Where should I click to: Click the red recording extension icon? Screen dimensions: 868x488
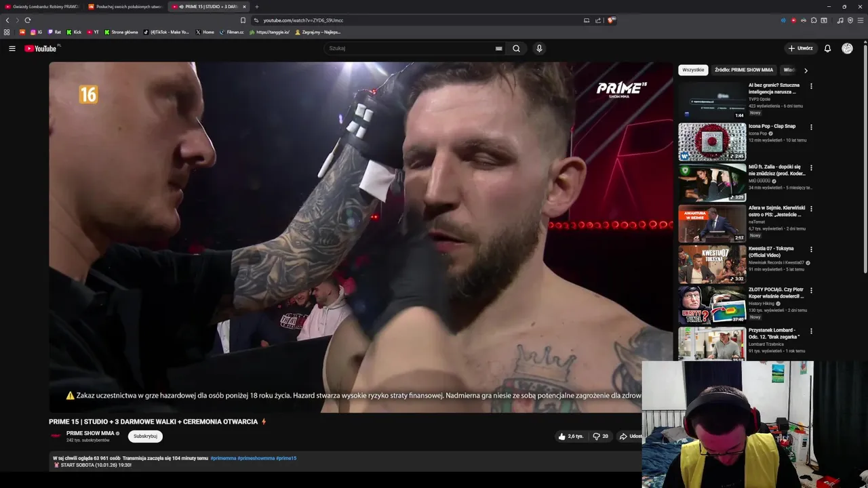click(793, 20)
